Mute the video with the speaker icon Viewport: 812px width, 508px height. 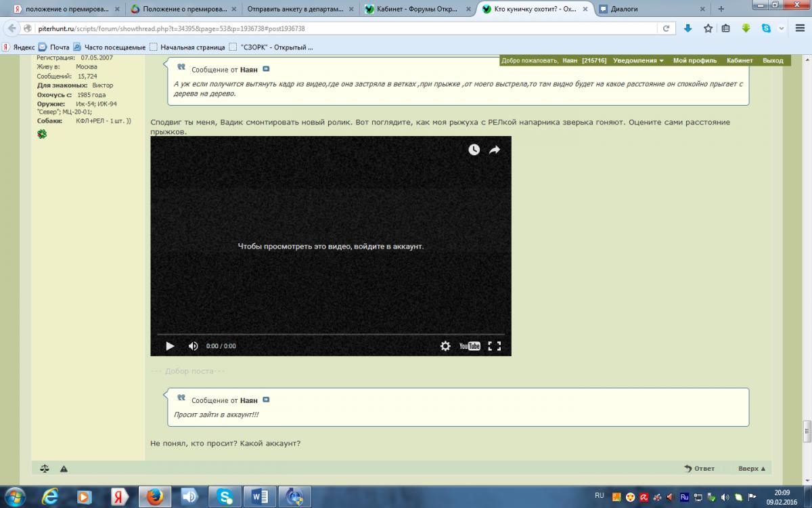click(x=193, y=346)
